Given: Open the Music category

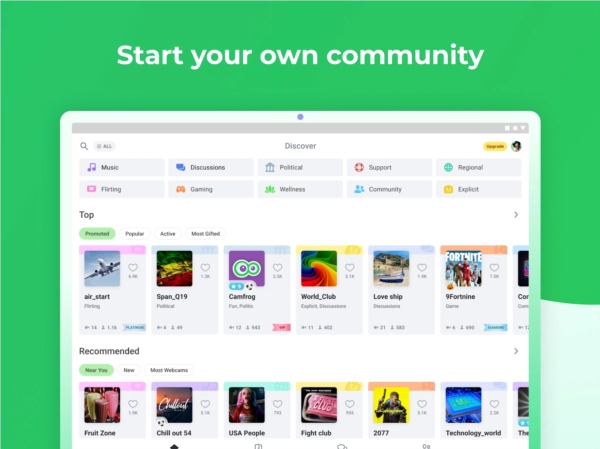Looking at the screenshot, I should tap(122, 168).
